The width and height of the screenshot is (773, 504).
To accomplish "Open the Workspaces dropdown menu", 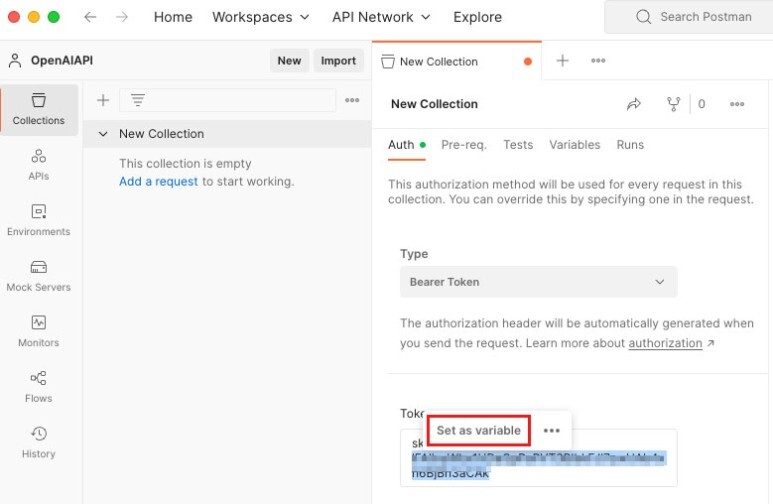I will [x=261, y=17].
